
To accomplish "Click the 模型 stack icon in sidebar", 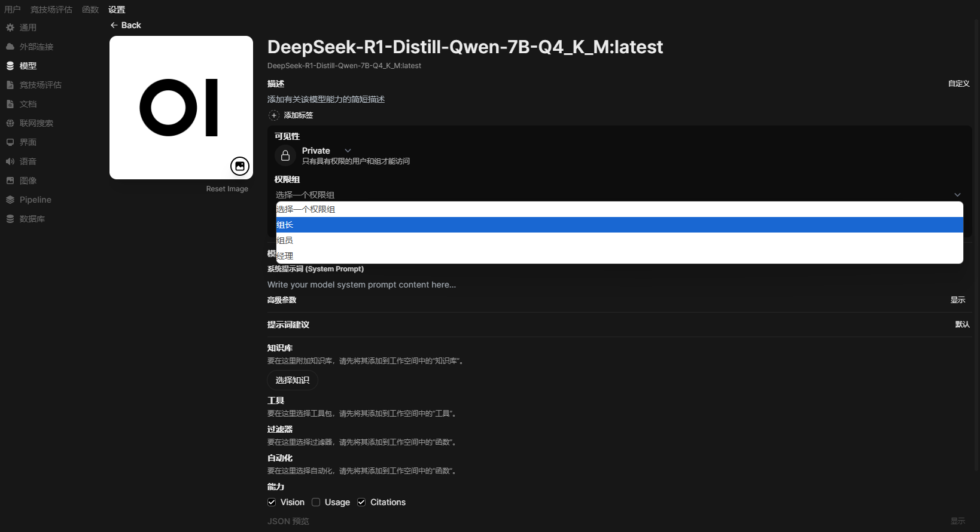I will [x=10, y=66].
